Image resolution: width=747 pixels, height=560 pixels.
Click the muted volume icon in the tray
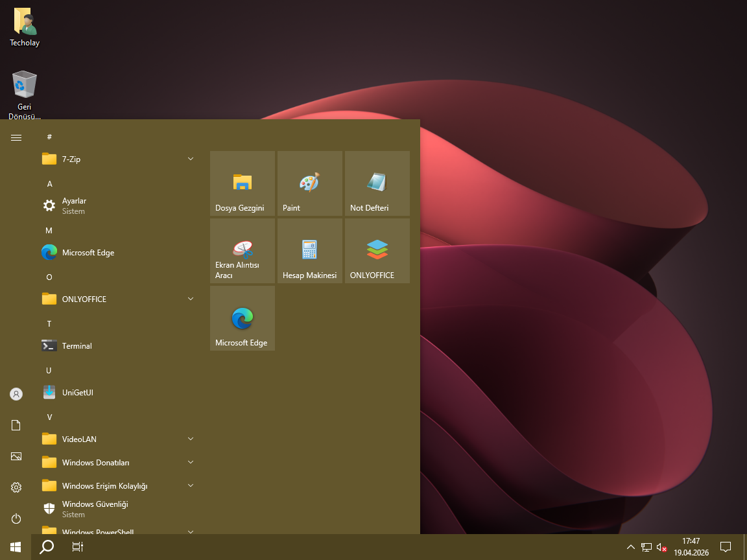[661, 547]
